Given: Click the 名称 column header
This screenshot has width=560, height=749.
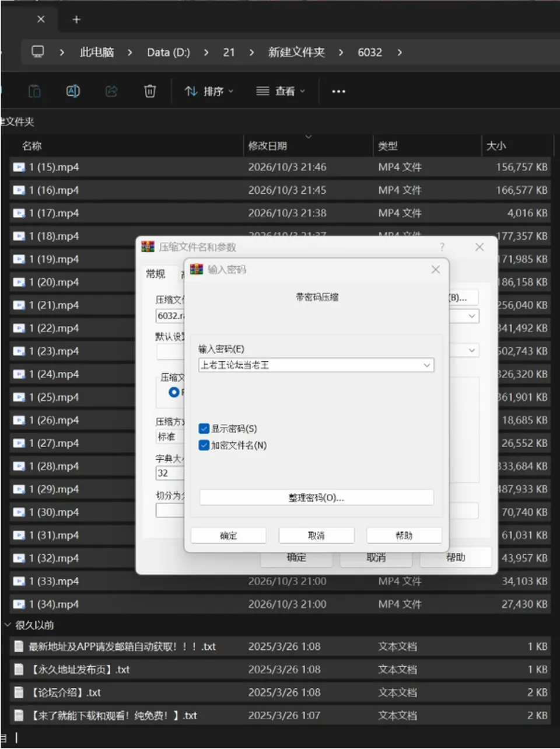Looking at the screenshot, I should (32, 146).
